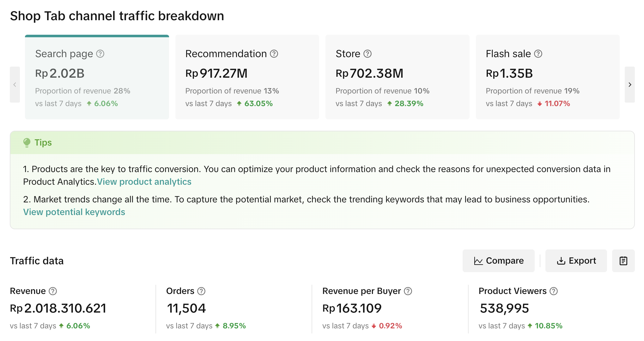
Task: Select the Search page channel card
Action: (x=97, y=77)
